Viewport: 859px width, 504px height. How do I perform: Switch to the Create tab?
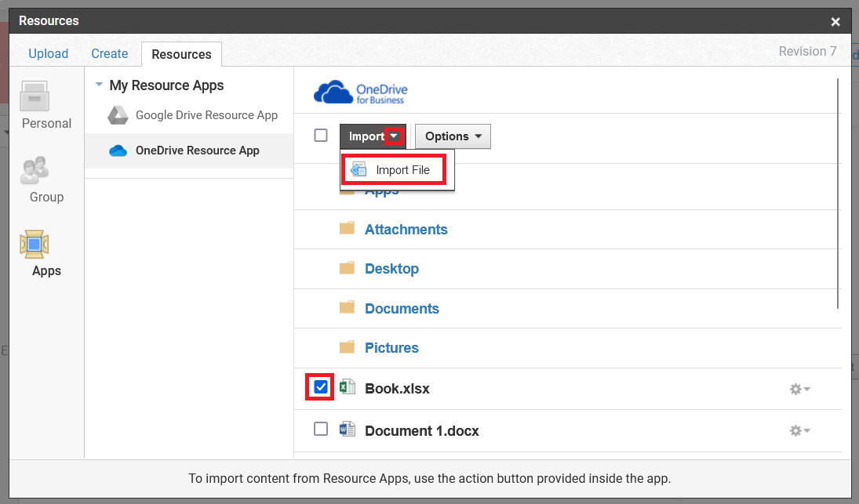point(110,53)
